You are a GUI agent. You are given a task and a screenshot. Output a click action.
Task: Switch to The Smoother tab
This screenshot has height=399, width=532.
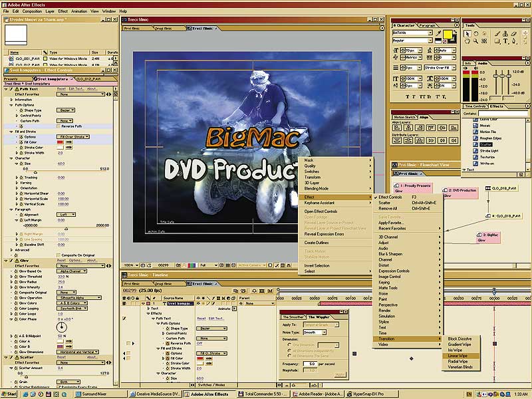293,317
